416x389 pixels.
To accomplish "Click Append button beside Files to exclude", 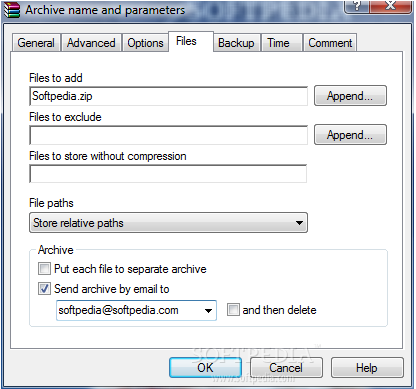I will click(x=350, y=135).
